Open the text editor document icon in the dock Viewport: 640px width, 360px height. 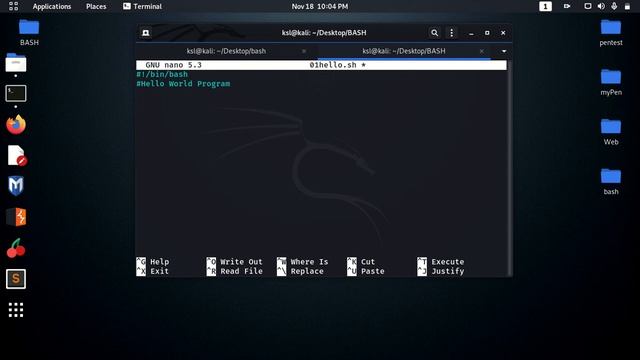[17, 156]
